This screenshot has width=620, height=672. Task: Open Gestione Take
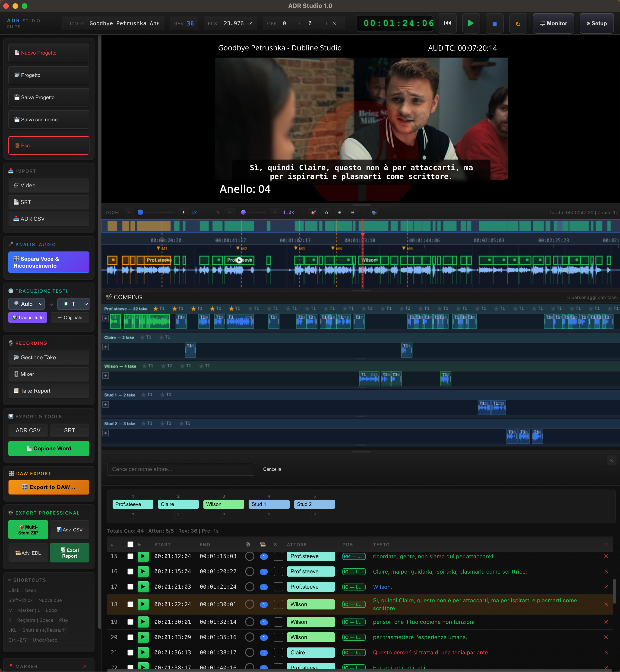pos(49,358)
